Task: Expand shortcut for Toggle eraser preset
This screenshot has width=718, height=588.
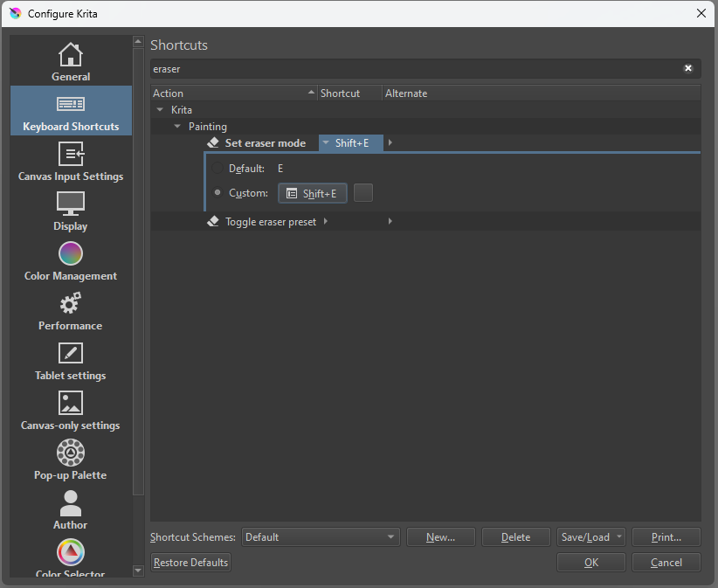Action: point(326,222)
